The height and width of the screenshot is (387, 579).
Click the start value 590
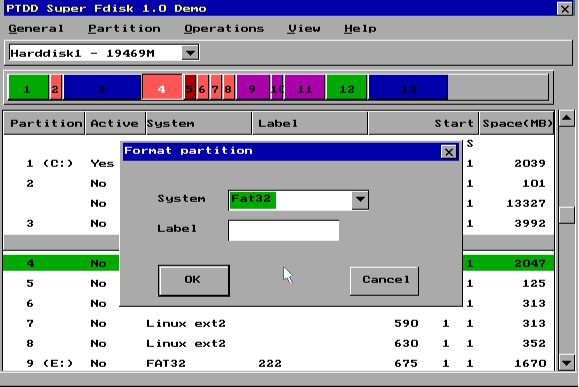tap(406, 323)
